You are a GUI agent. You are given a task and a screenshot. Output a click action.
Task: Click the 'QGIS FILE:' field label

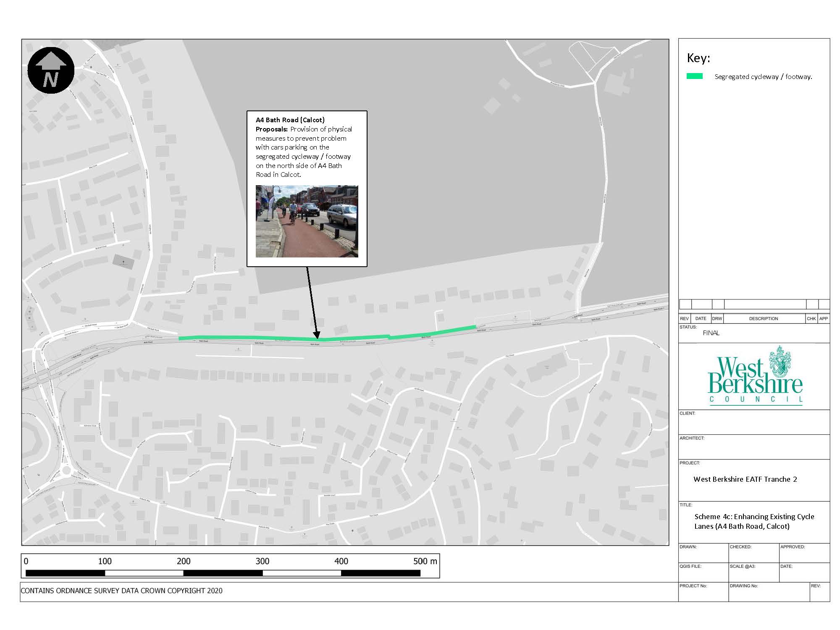pyautogui.click(x=690, y=566)
